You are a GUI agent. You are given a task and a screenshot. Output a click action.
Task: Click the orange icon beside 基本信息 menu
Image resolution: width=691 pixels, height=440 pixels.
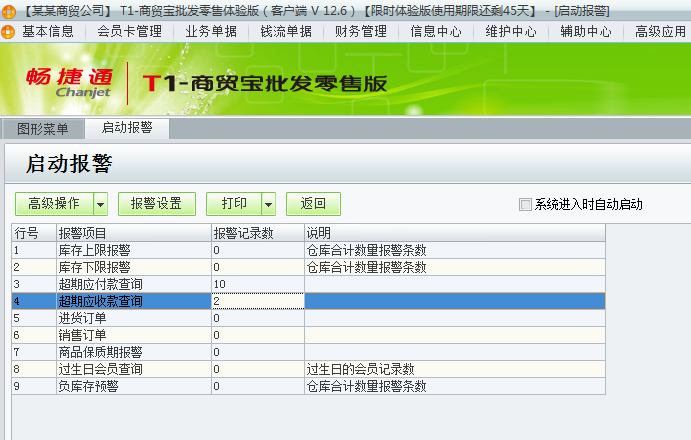[x=8, y=32]
